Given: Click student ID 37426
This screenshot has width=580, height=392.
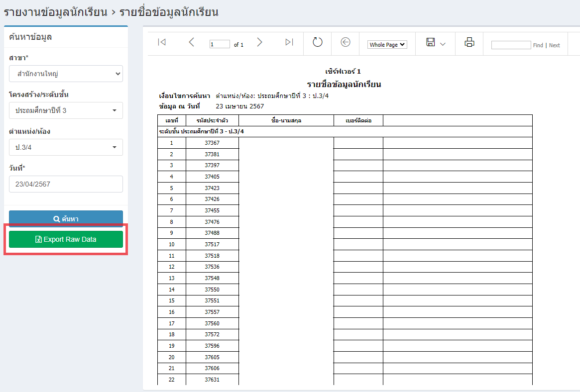Looking at the screenshot, I should pyautogui.click(x=212, y=199).
